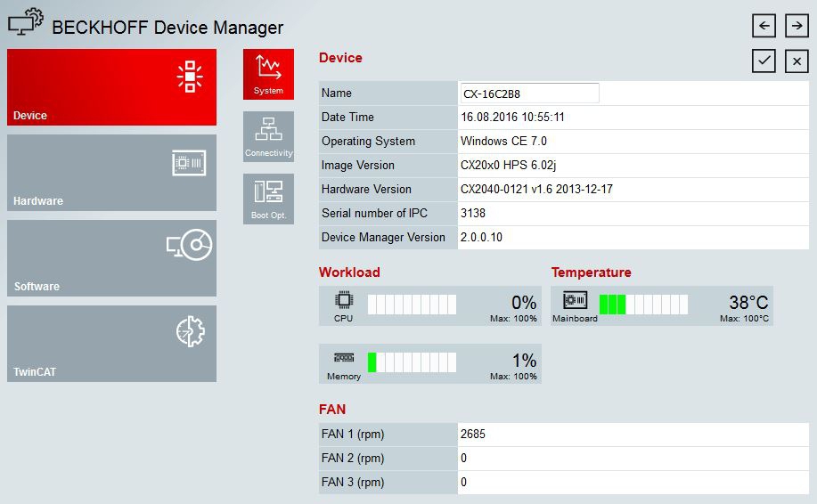Click the BECKHOFF Device Manager title
The width and height of the screenshot is (817, 504).
167,27
